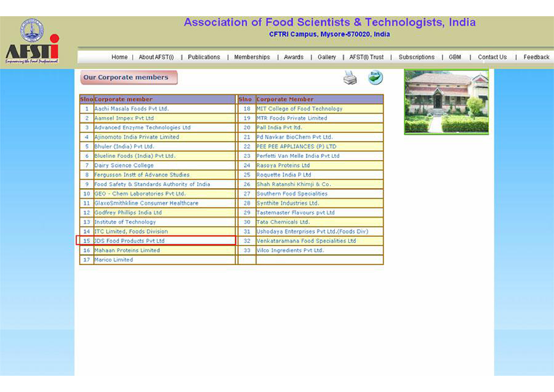554x392 pixels.
Task: Go to About AFST(I) page
Action: pyautogui.click(x=156, y=57)
